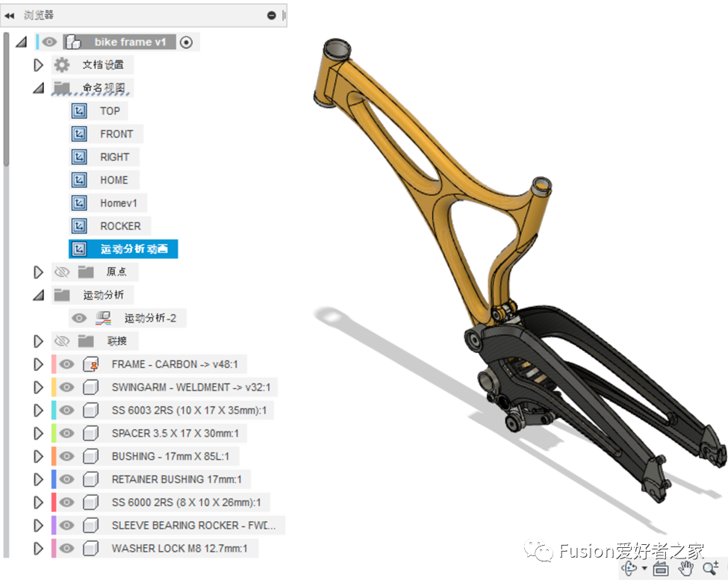Image resolution: width=728 pixels, height=583 pixels.
Task: Click the HOME named view icon
Action: tap(79, 180)
